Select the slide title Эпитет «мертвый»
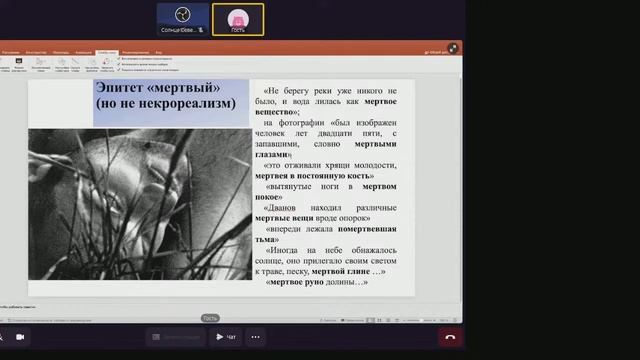The width and height of the screenshot is (640, 360). click(x=166, y=96)
